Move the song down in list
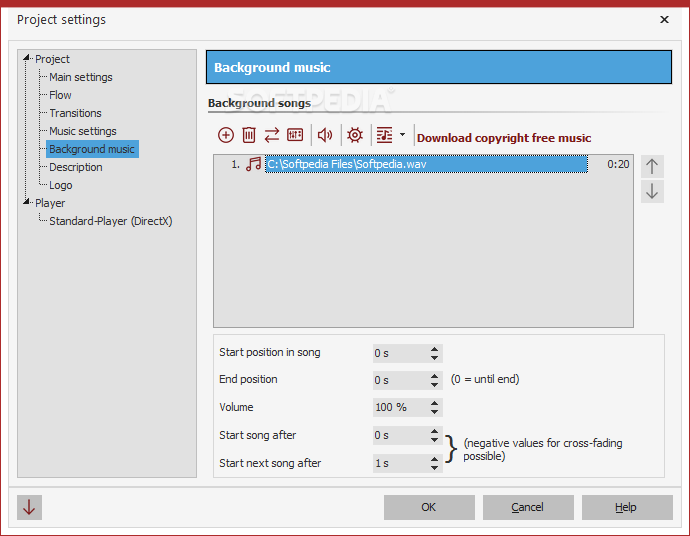Viewport: 690px width, 536px height. coord(652,191)
